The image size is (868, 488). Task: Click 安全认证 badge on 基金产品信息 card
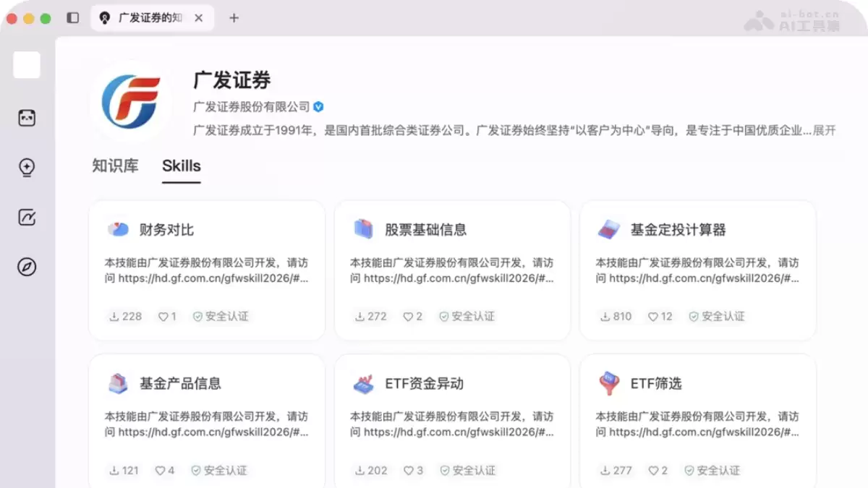tap(218, 471)
